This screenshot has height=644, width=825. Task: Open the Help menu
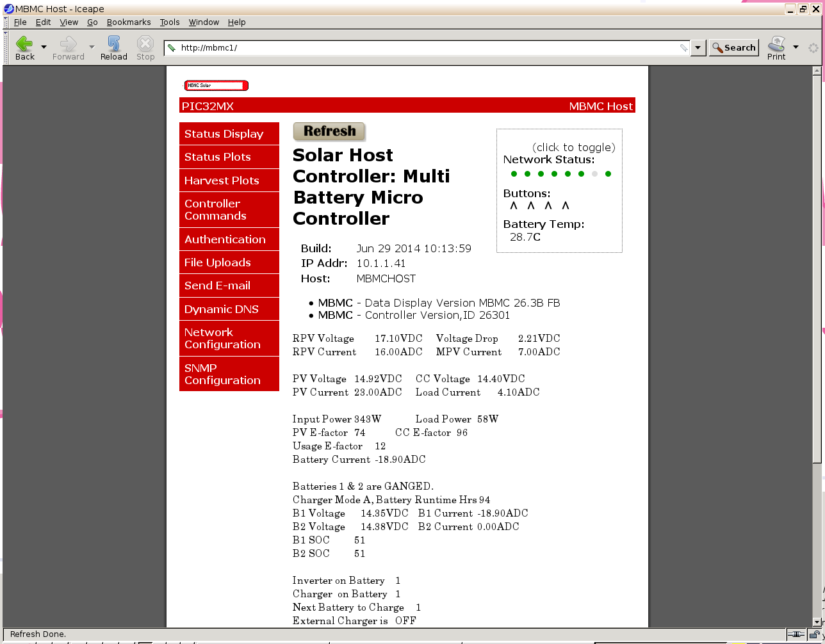click(x=236, y=22)
